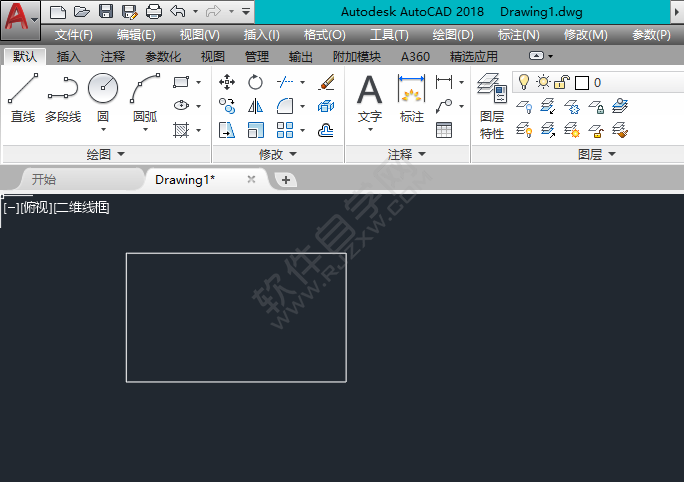Click the Leader tool icon

point(444,106)
